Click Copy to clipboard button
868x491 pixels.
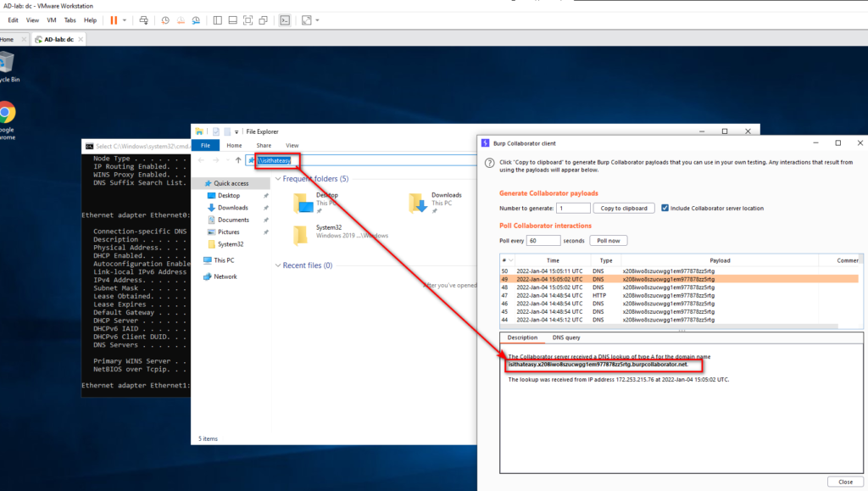tap(624, 208)
